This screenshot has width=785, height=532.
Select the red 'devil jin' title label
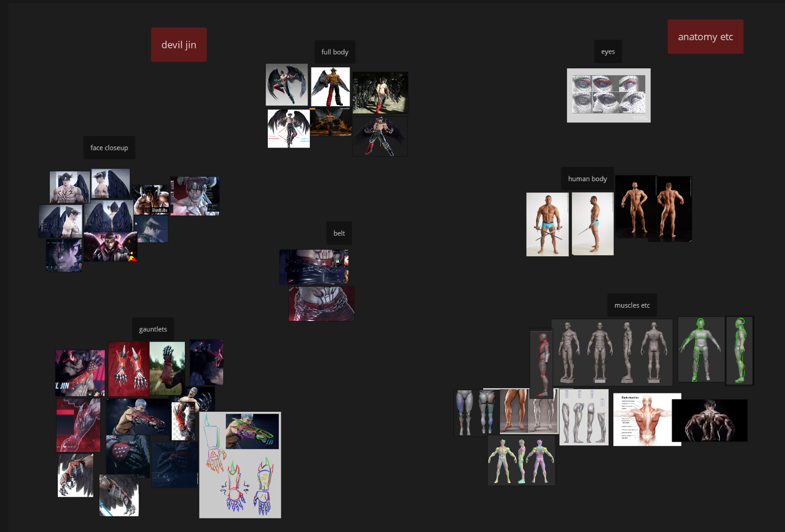click(x=179, y=45)
